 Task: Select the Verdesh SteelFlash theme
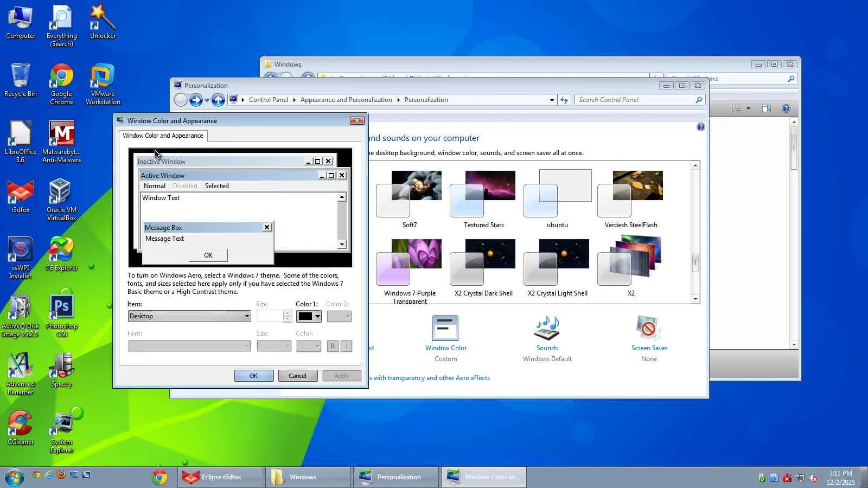click(631, 198)
